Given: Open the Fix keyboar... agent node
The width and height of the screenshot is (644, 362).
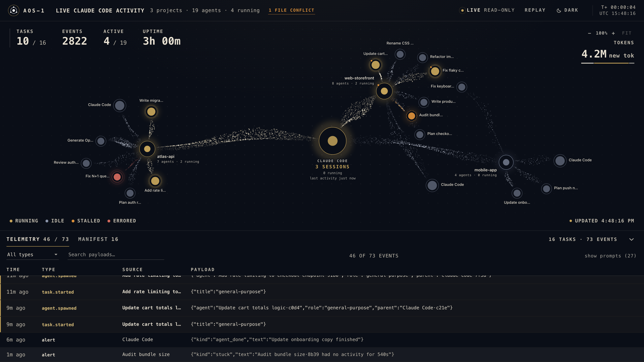Looking at the screenshot, I should pos(462,87).
